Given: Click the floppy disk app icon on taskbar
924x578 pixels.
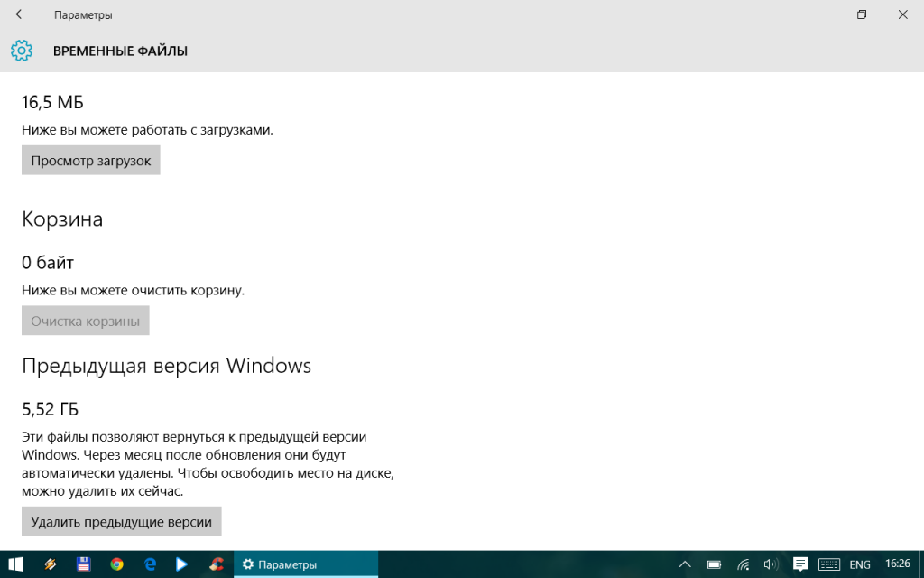Looking at the screenshot, I should point(84,564).
